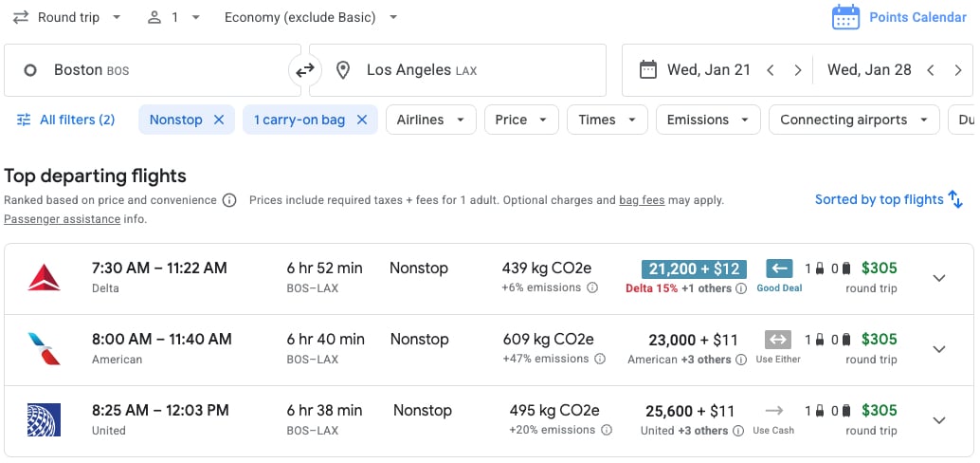Screen dimensions: 980x463
Task: Open the Points Calendar
Action: [x=898, y=17]
